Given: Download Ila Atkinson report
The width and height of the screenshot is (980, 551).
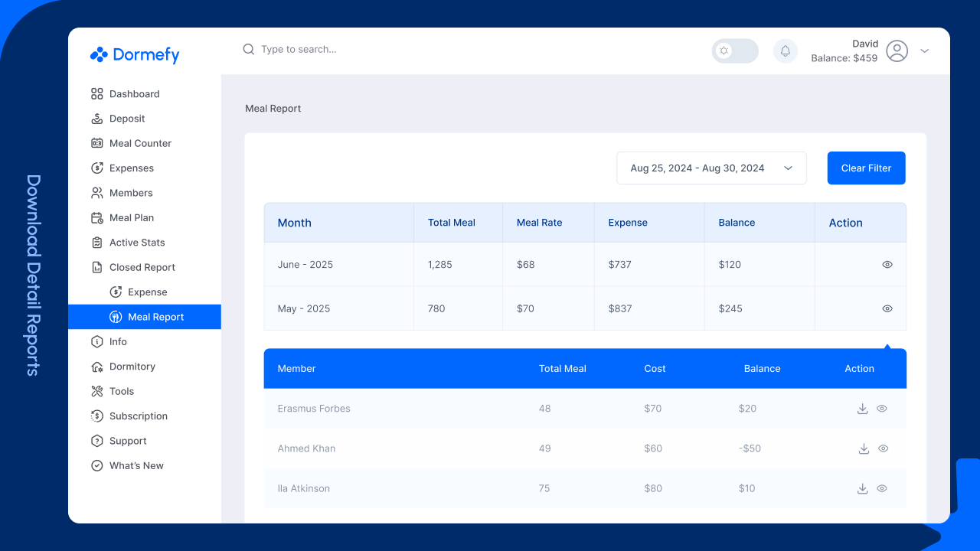Looking at the screenshot, I should [x=862, y=488].
